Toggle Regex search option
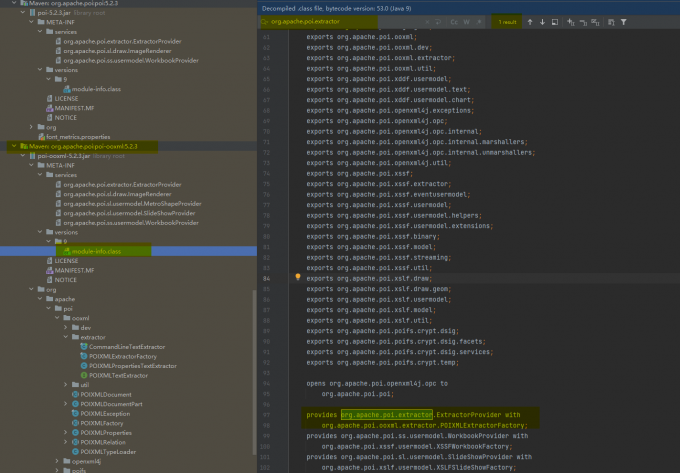Viewport: 680px width, 473px height. [x=479, y=22]
